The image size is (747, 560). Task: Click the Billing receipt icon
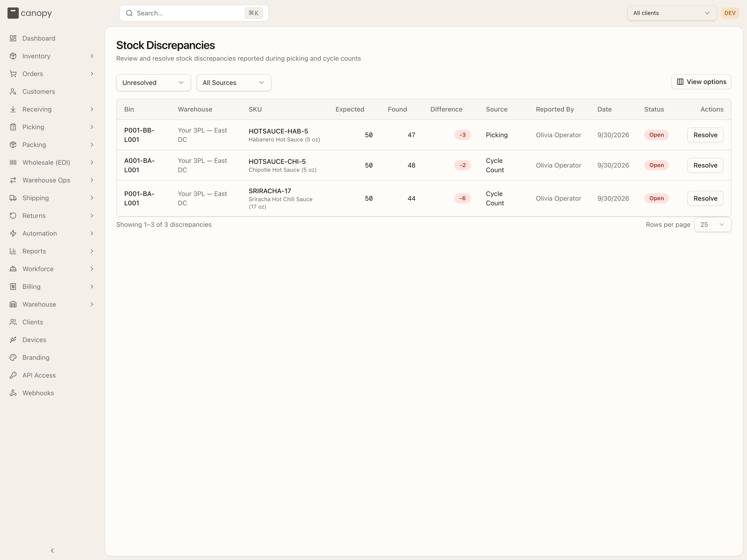point(13,287)
